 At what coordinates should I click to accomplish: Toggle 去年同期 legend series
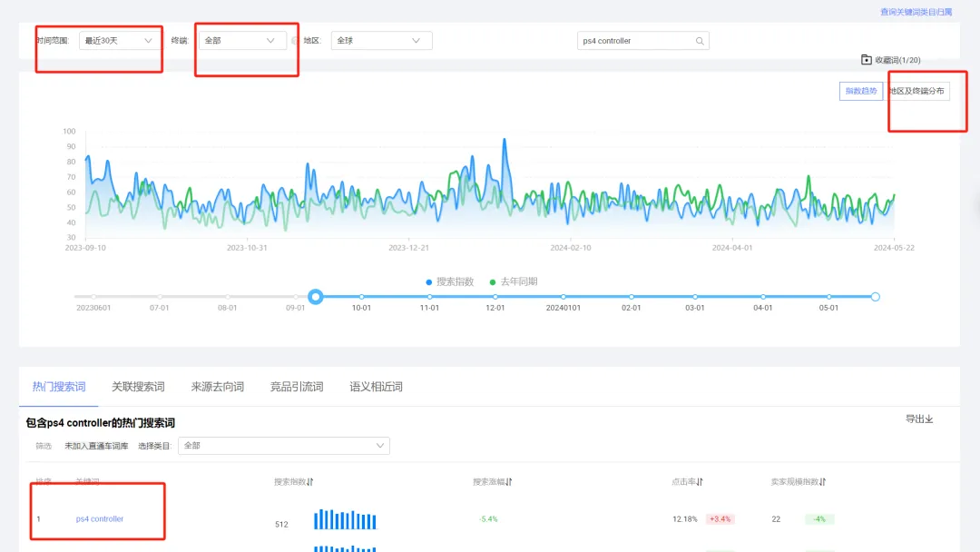tap(513, 282)
